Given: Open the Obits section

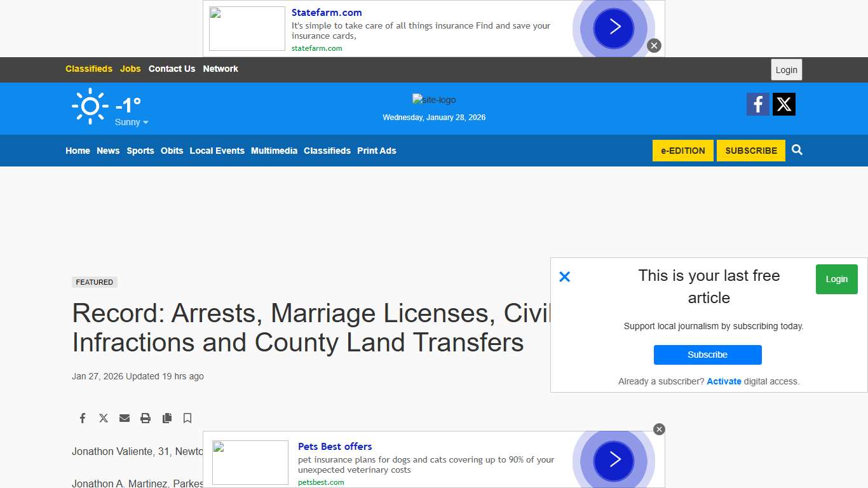Looking at the screenshot, I should click(x=172, y=151).
